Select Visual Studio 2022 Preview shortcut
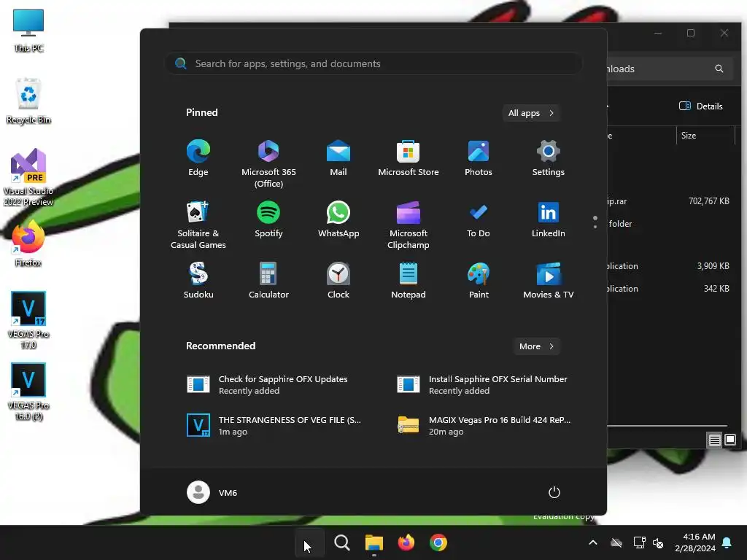 click(28, 177)
